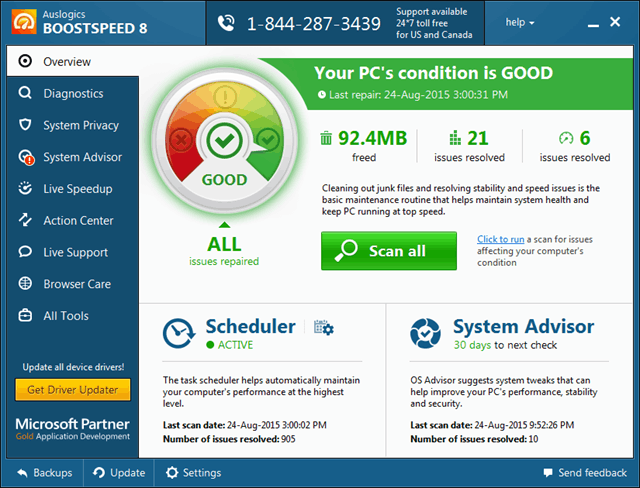Click the System Advisor panel heading

point(523,326)
